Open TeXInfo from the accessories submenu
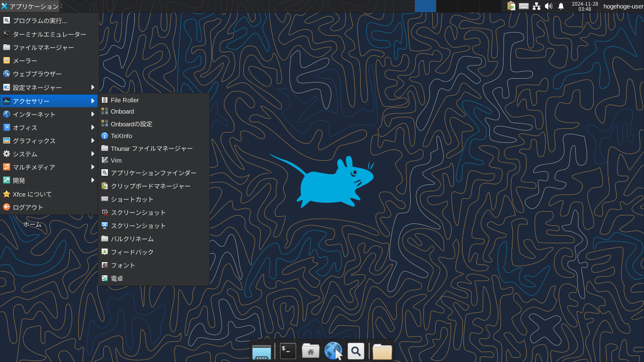Viewport: 644px width, 362px height. (x=154, y=136)
